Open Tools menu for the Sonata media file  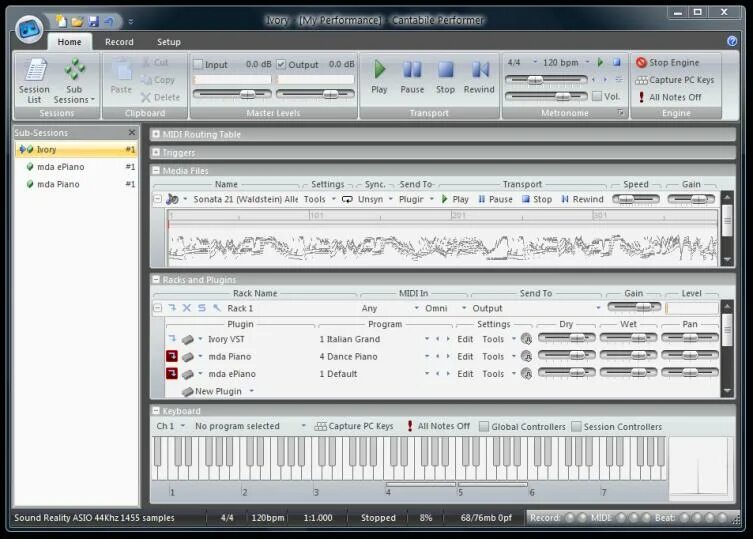[x=319, y=199]
